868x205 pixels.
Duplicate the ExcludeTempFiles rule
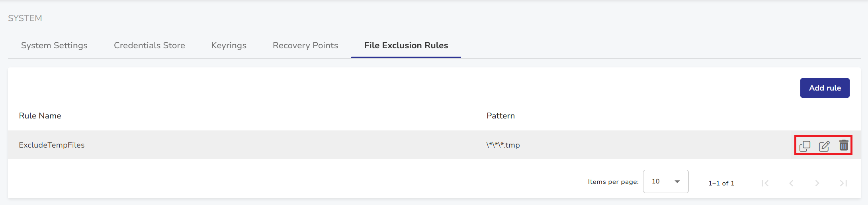[x=805, y=146]
